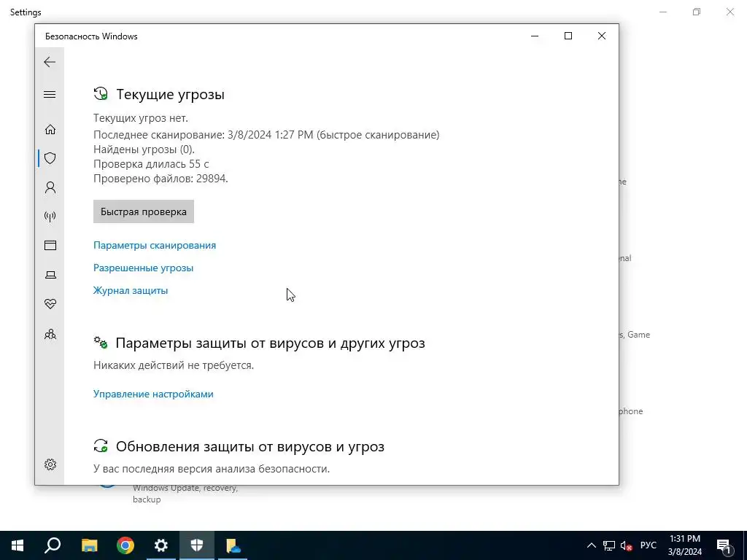The image size is (747, 560).
Task: Open Family options sidebar icon
Action: (50, 334)
